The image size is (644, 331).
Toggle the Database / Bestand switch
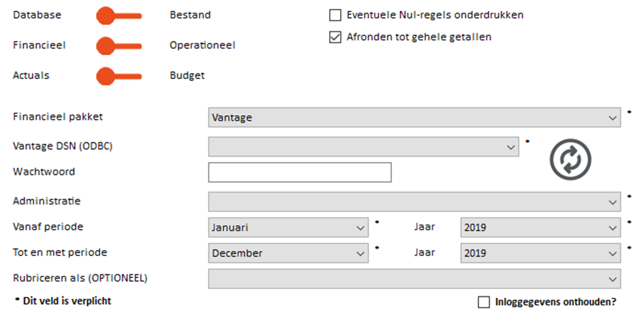tap(119, 16)
